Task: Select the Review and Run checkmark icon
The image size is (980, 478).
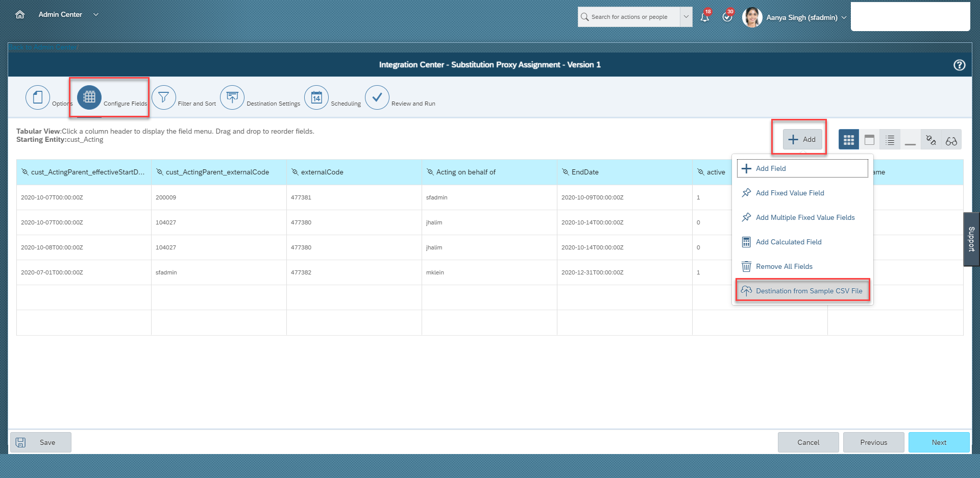Action: tap(377, 97)
